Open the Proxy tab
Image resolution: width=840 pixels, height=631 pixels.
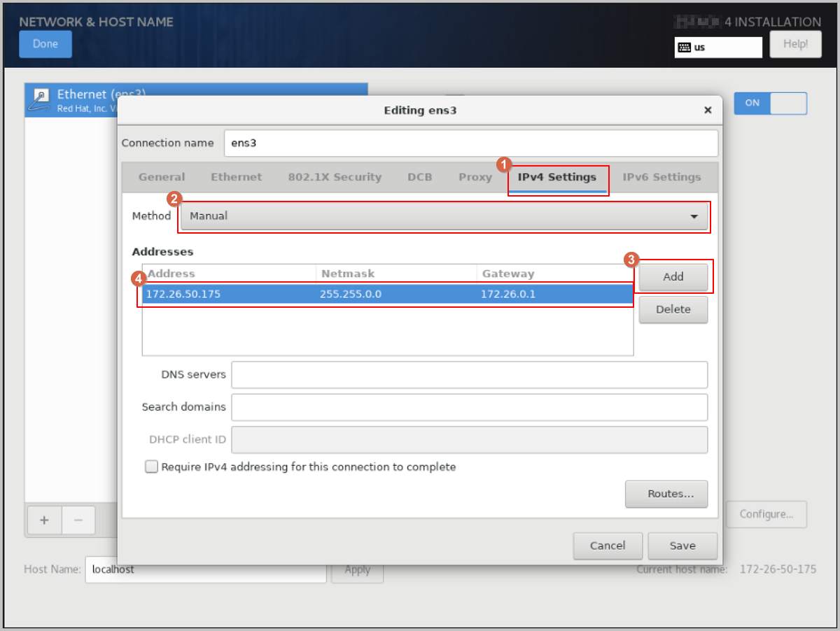point(475,177)
